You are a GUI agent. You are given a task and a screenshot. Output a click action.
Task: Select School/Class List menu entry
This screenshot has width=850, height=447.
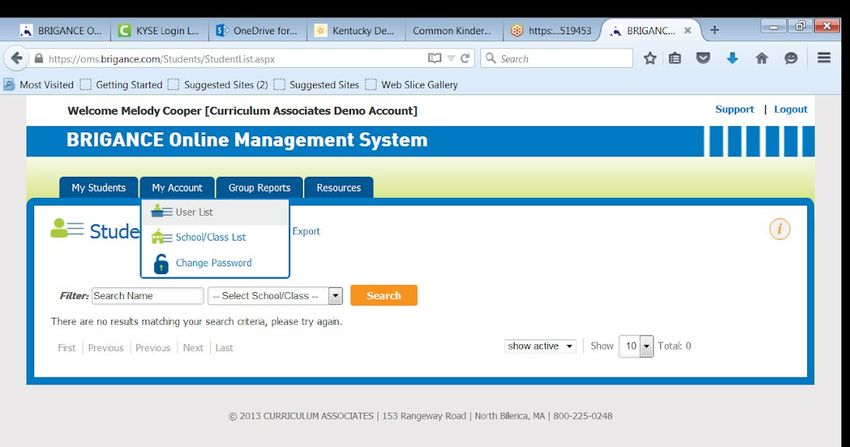[x=215, y=237]
